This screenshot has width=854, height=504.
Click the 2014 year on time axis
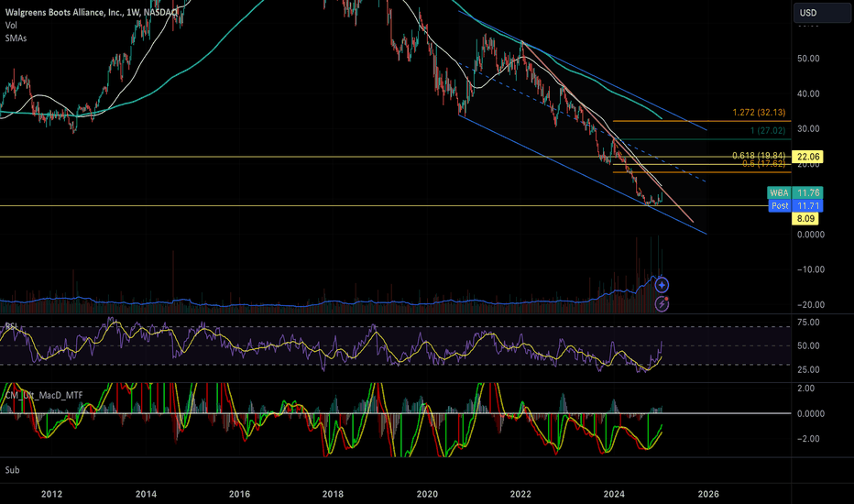click(x=146, y=494)
